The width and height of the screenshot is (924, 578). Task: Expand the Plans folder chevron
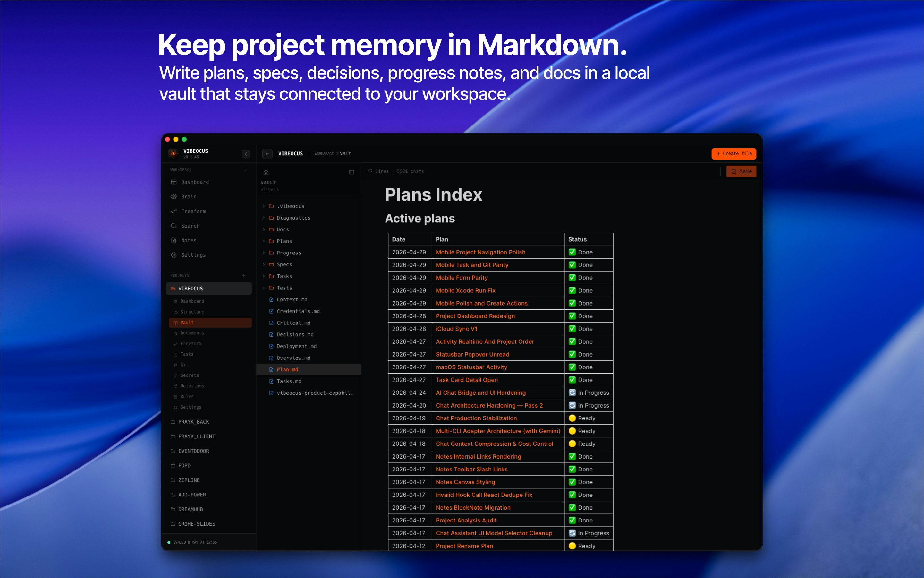point(263,241)
